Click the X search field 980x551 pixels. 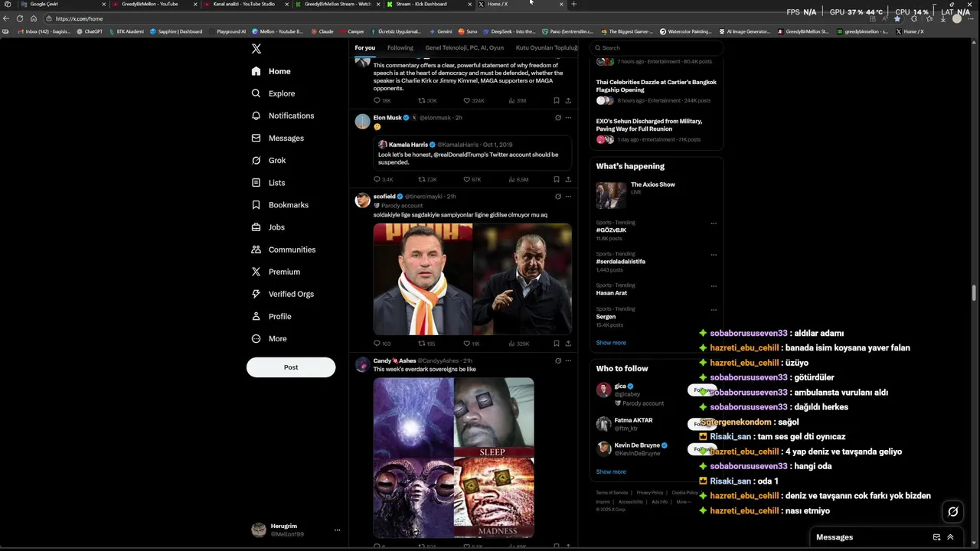coord(657,47)
